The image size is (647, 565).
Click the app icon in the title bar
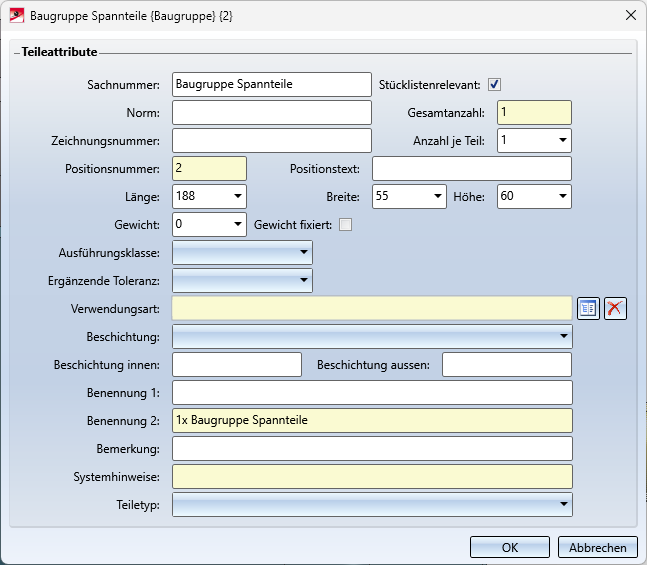click(17, 16)
